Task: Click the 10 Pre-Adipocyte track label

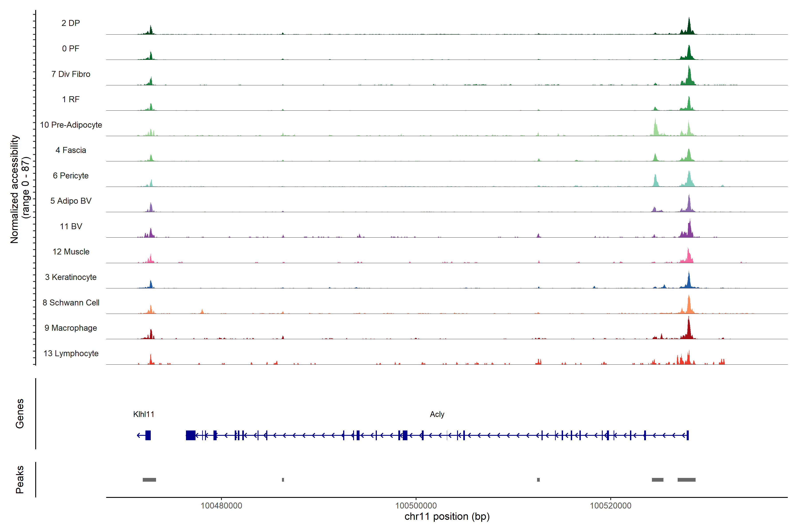Action: click(71, 125)
